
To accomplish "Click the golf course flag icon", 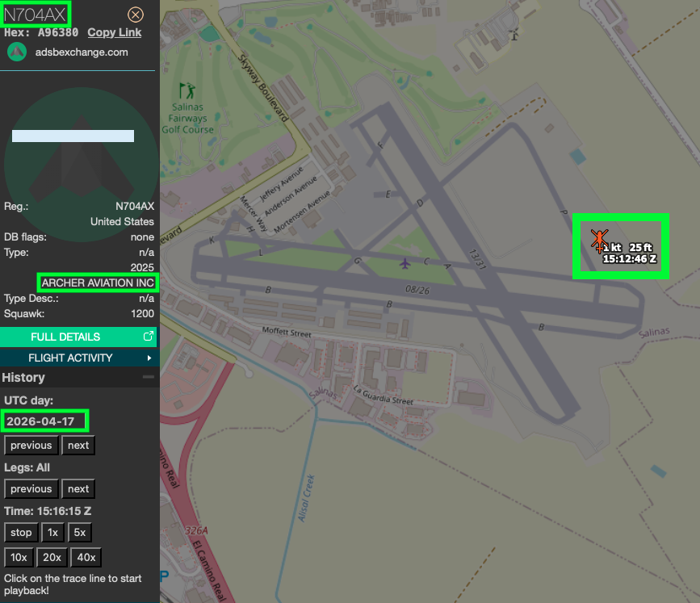I will point(187,90).
